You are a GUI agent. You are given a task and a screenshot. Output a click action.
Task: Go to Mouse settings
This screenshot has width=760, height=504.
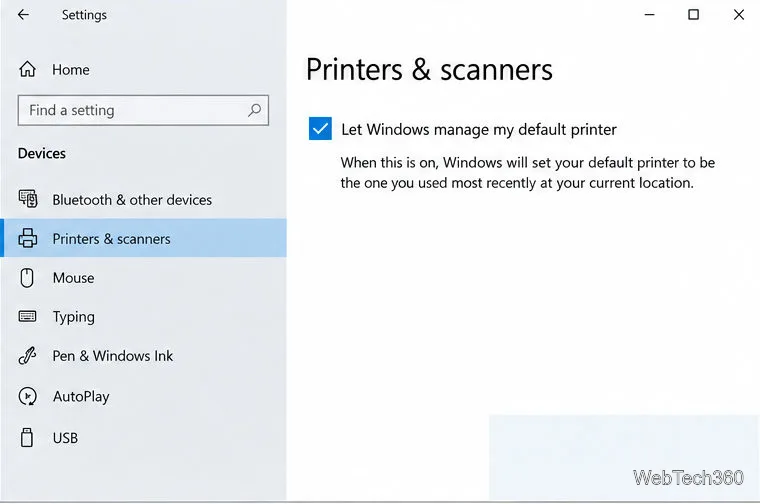(x=145, y=278)
